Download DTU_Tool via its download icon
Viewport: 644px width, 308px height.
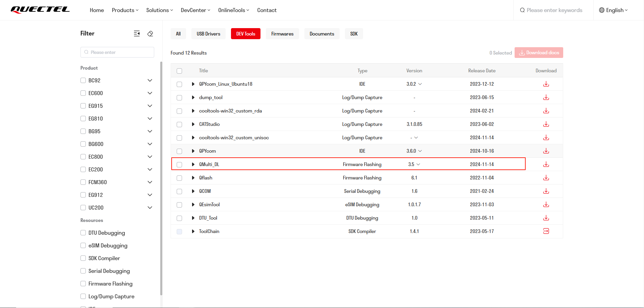[x=546, y=218]
